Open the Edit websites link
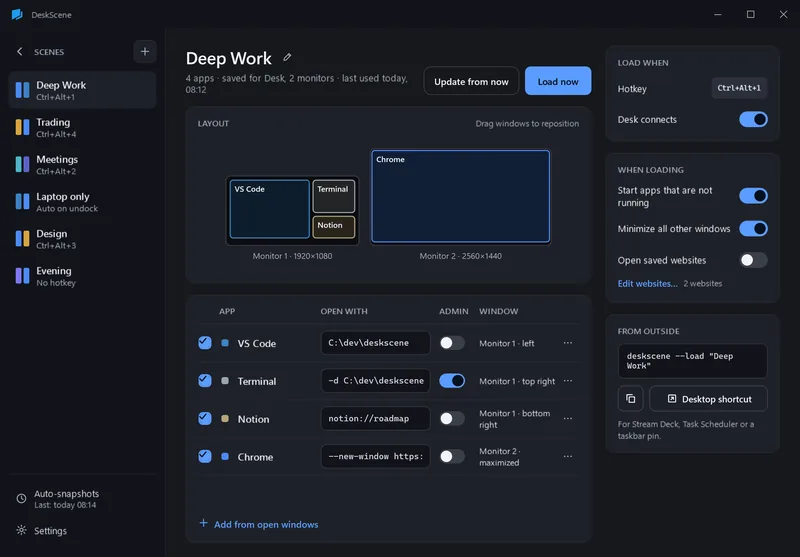This screenshot has width=800, height=557. point(647,284)
